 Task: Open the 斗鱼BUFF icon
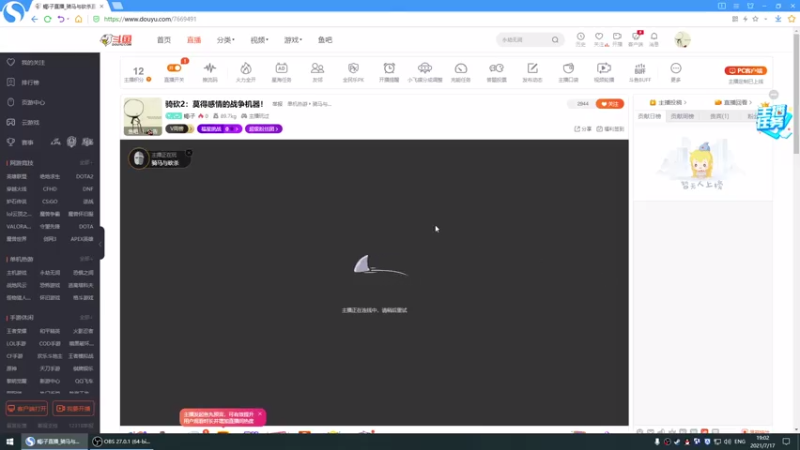(x=640, y=71)
